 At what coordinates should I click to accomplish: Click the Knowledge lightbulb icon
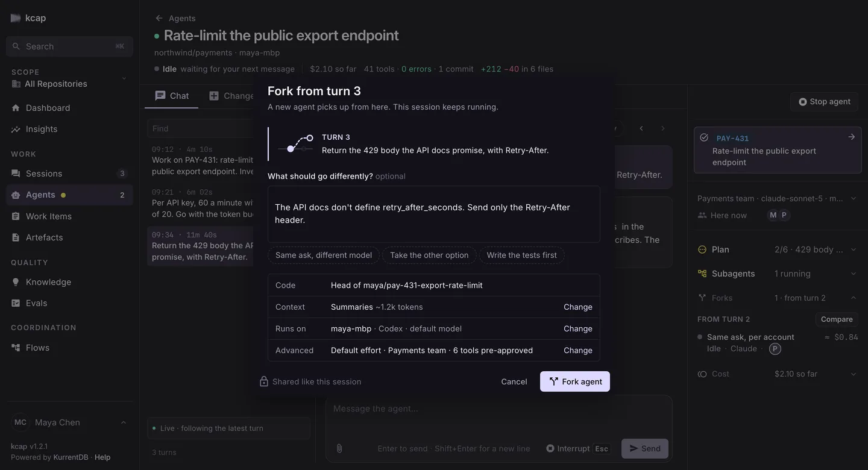click(x=16, y=282)
